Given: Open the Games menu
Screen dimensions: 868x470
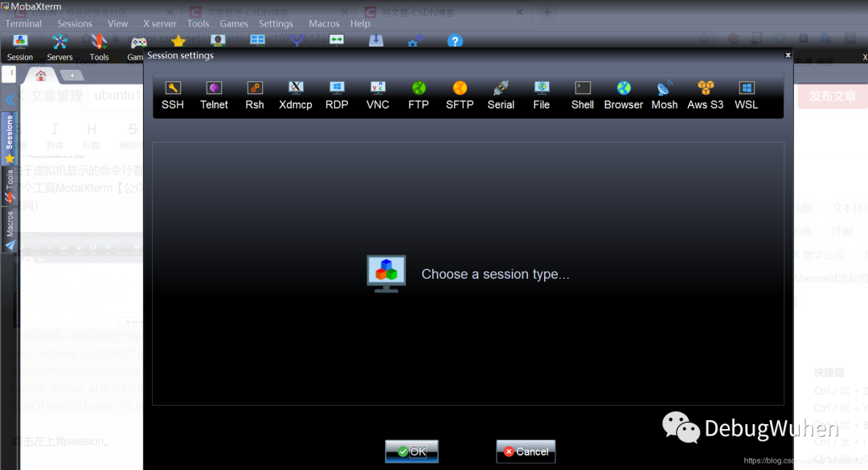Looking at the screenshot, I should coord(234,24).
